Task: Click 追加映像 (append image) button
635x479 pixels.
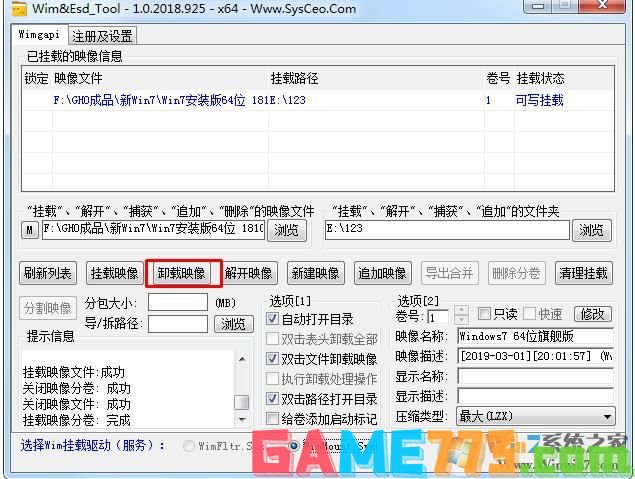Action: 382,273
